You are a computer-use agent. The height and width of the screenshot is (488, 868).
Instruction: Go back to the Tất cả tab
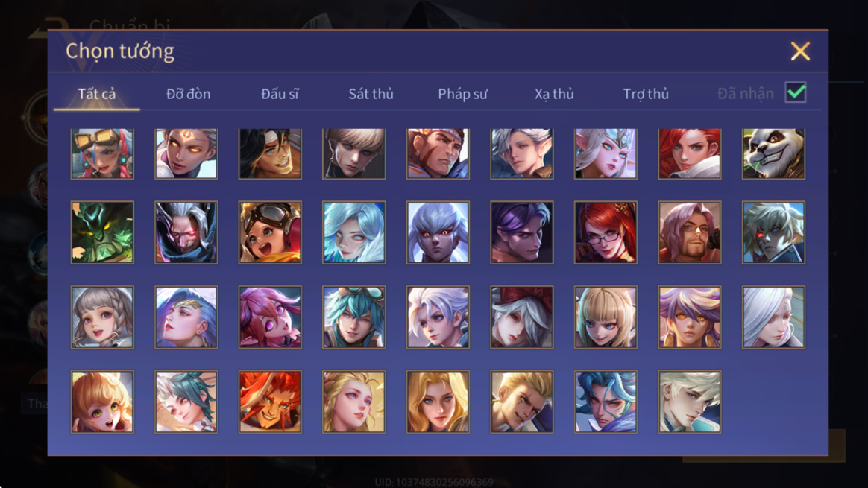click(x=97, y=94)
